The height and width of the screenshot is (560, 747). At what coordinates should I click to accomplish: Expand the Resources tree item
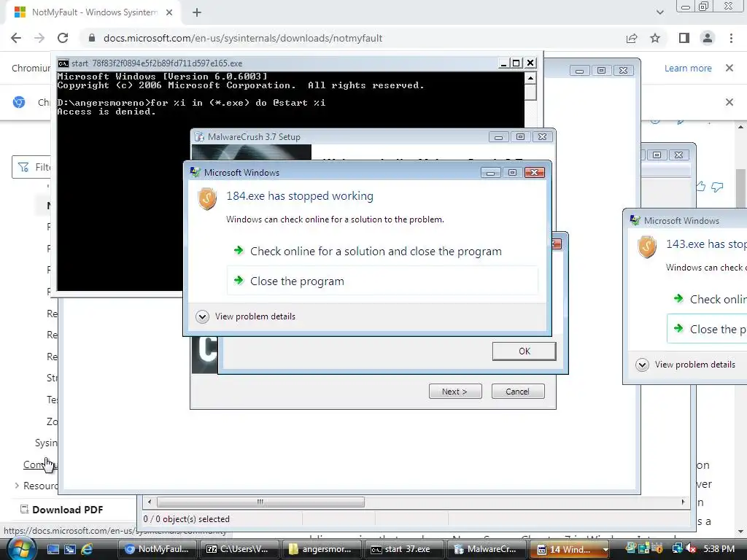pos(18,486)
